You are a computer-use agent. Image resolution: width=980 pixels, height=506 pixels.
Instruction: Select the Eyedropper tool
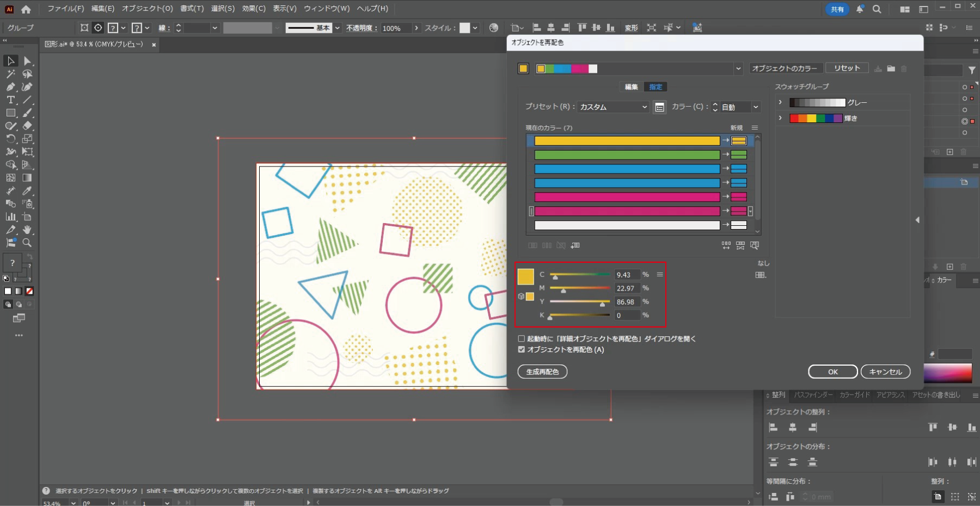click(x=27, y=191)
